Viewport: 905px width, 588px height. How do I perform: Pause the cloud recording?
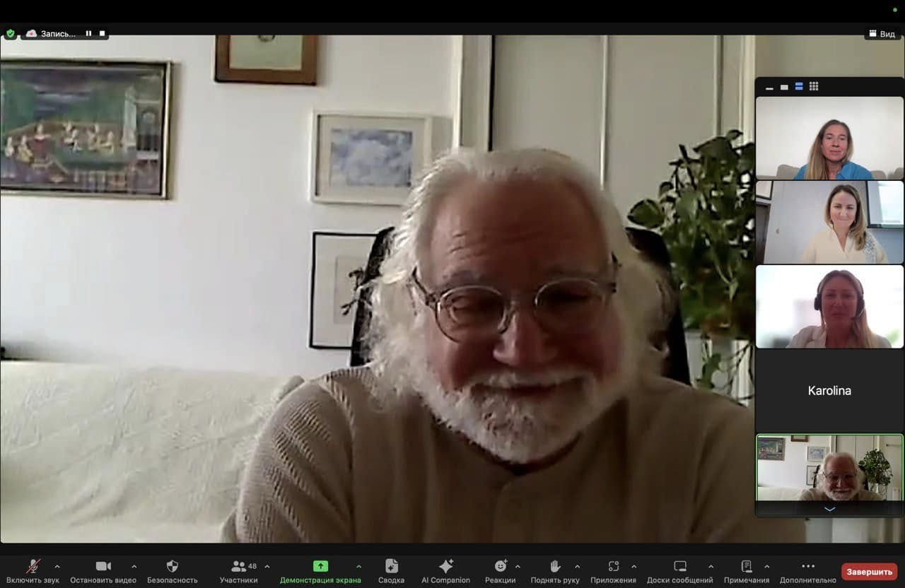click(x=88, y=33)
